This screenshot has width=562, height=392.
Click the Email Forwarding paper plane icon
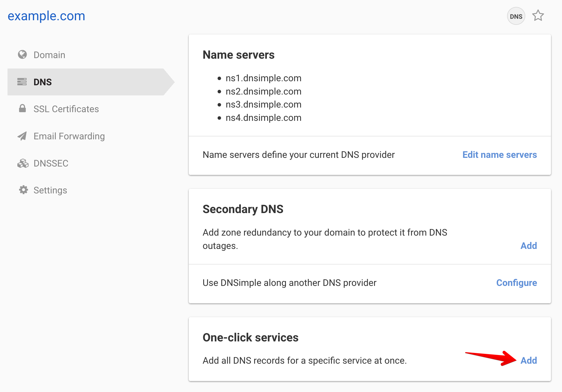(22, 136)
